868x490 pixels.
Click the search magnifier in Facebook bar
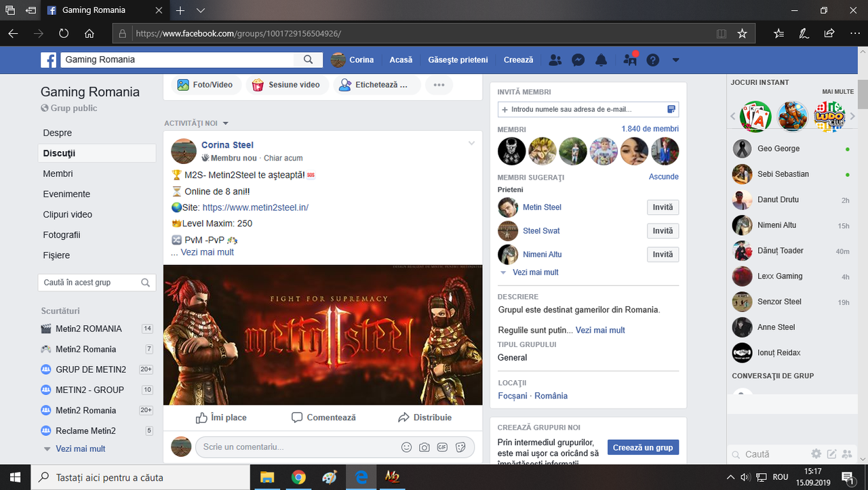(x=309, y=60)
